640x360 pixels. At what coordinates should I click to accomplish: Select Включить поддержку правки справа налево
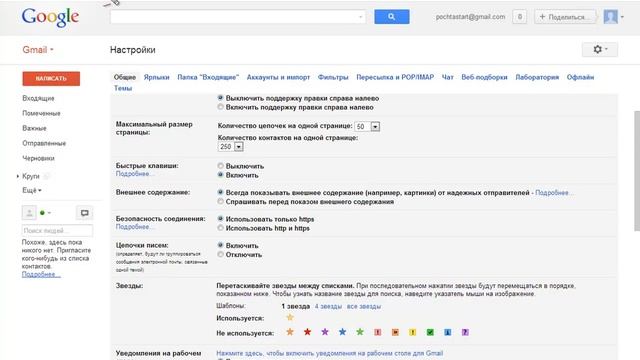tap(220, 107)
